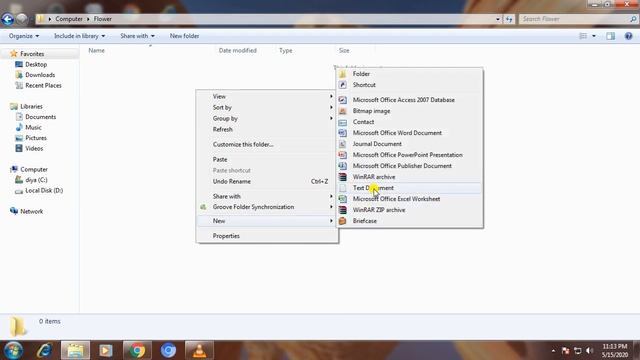Screen dimensions: 640x360
Task: Click the Back navigation arrow
Action: click(x=7, y=19)
